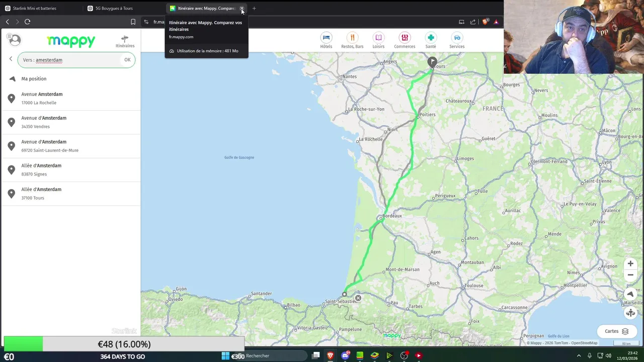The height and width of the screenshot is (362, 644).
Task: Remove waypoint using X marker near Saint-Sébastien
Action: click(x=358, y=298)
